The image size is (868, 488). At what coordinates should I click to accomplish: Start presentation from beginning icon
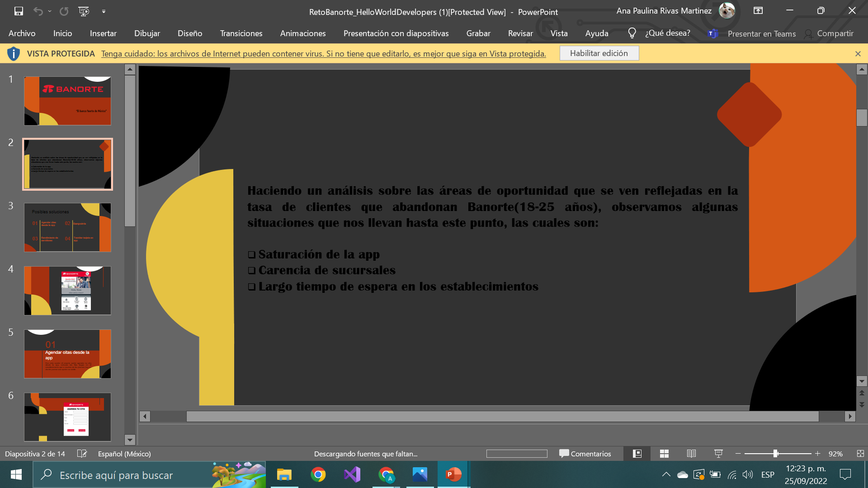(84, 11)
